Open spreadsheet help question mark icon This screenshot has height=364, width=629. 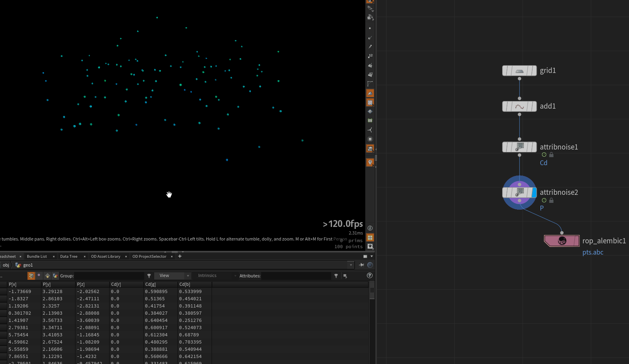[370, 275]
